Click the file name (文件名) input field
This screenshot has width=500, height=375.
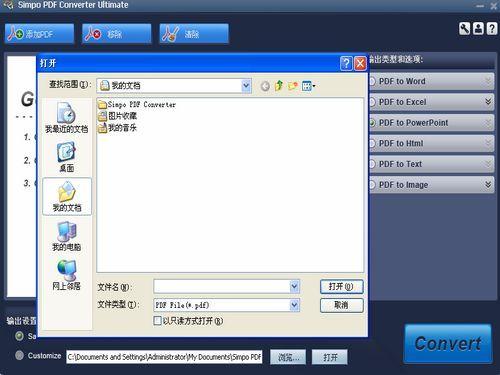(x=222, y=287)
